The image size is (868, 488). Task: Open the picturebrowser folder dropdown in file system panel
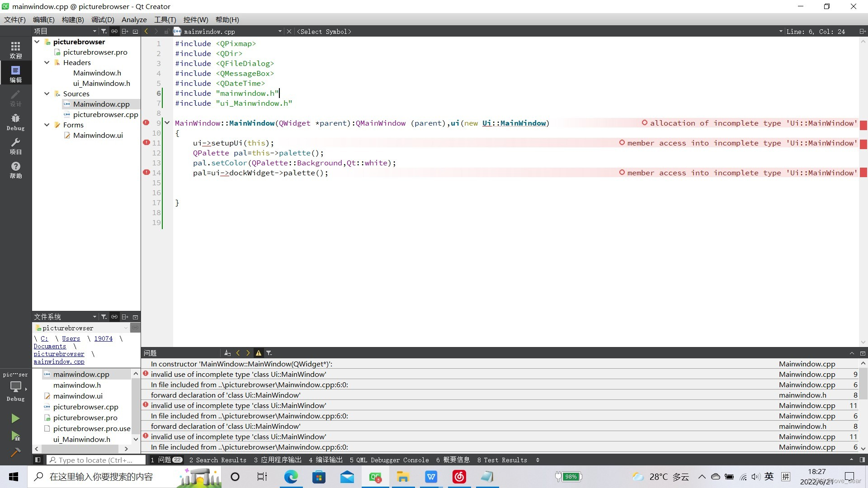126,328
